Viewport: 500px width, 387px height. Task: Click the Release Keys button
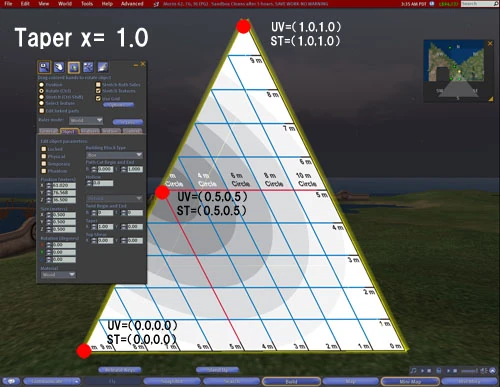120,370
